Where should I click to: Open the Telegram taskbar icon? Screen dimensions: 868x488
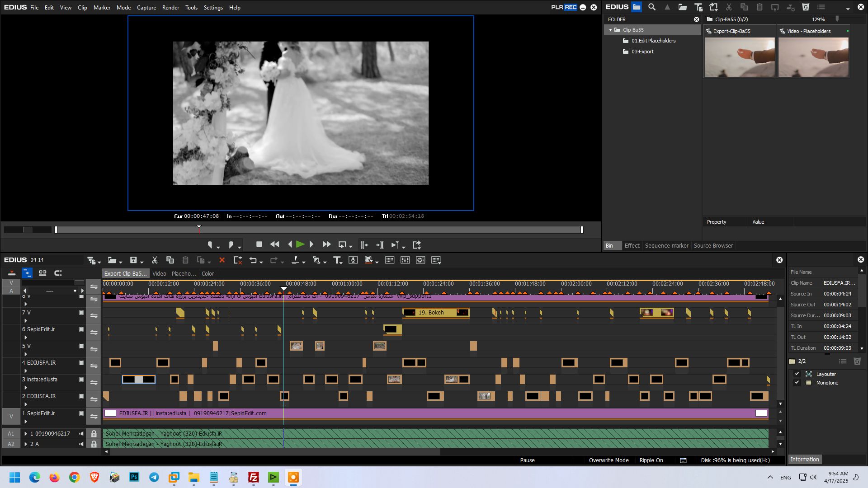pyautogui.click(x=154, y=477)
